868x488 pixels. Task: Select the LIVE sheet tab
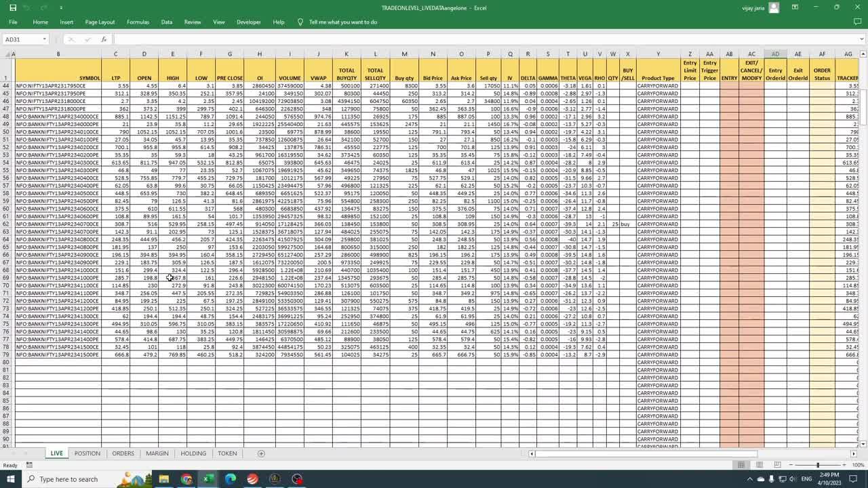56,453
